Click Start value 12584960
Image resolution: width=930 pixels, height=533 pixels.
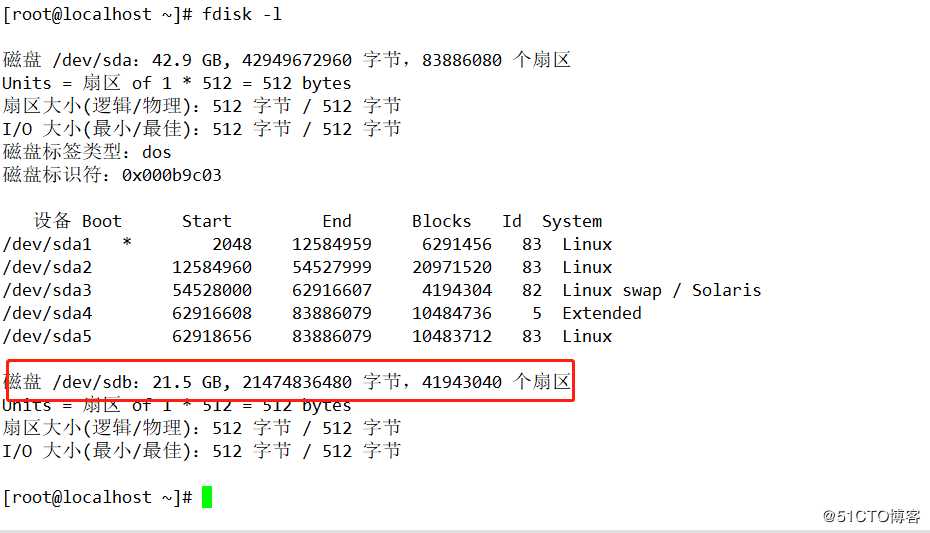212,267
